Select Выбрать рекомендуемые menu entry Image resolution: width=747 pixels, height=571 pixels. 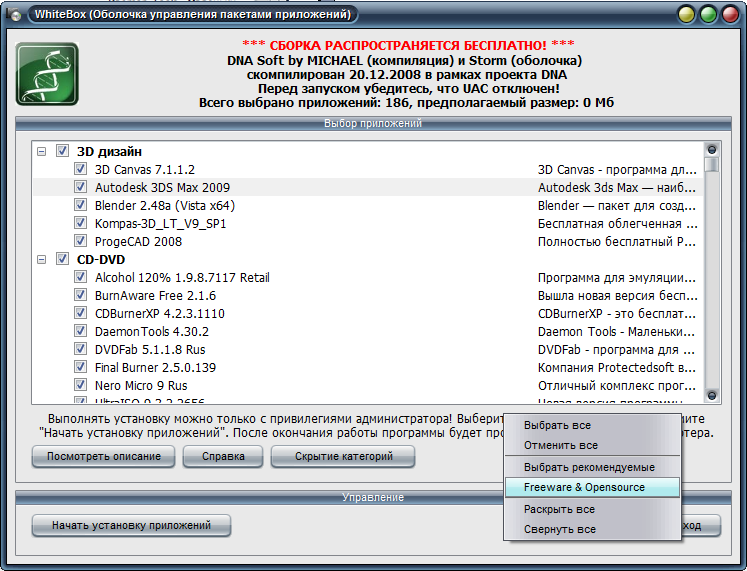click(592, 467)
